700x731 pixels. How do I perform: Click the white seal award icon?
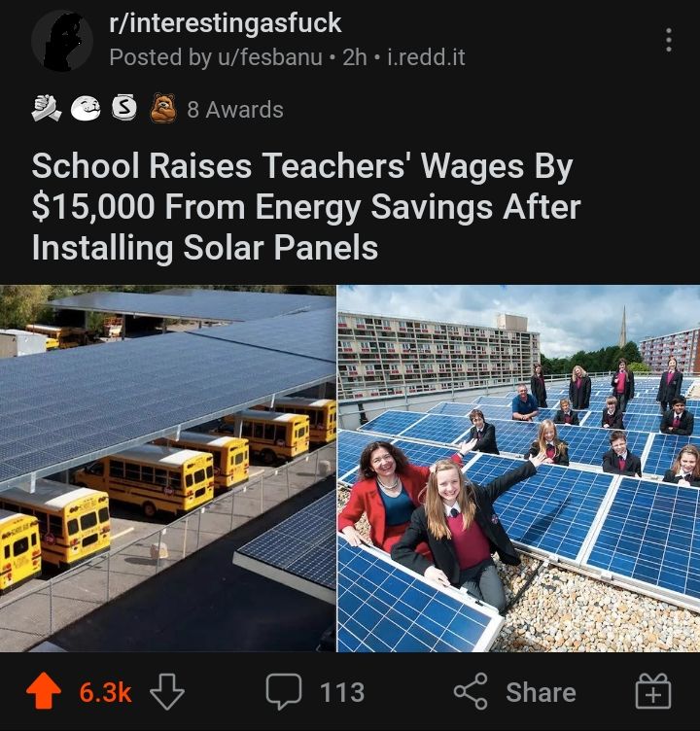(86, 109)
